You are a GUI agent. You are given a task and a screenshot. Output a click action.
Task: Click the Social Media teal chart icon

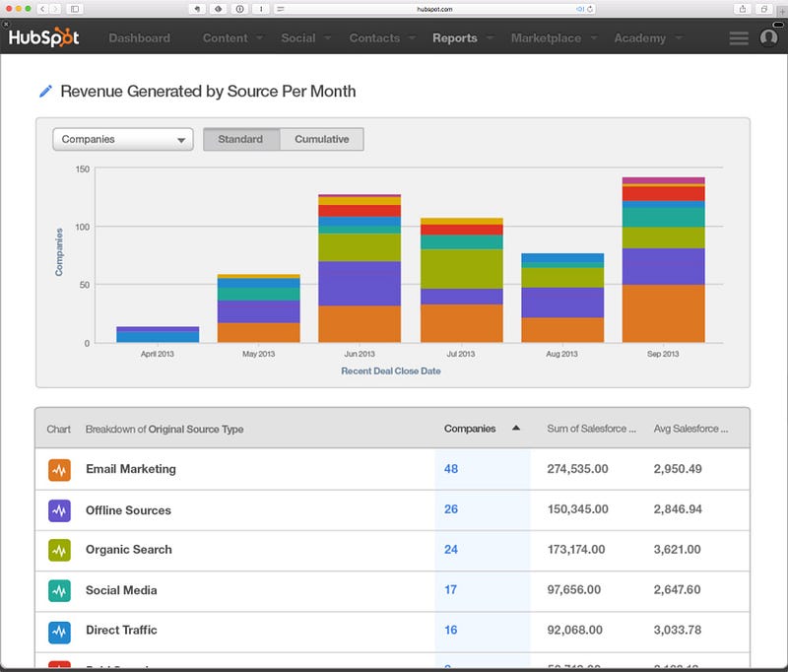click(x=59, y=591)
